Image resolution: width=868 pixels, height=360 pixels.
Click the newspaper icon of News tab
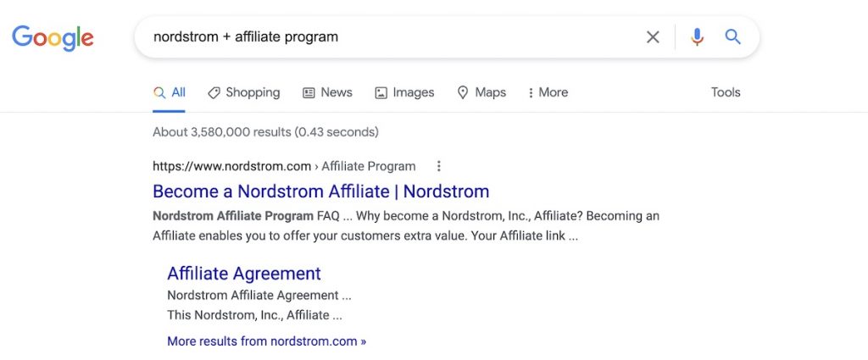(x=309, y=93)
